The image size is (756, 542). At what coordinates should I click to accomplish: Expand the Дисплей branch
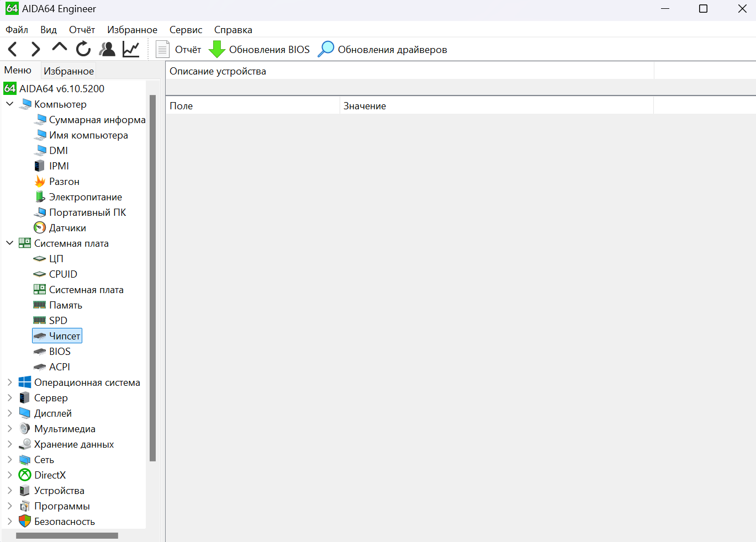pyautogui.click(x=10, y=413)
